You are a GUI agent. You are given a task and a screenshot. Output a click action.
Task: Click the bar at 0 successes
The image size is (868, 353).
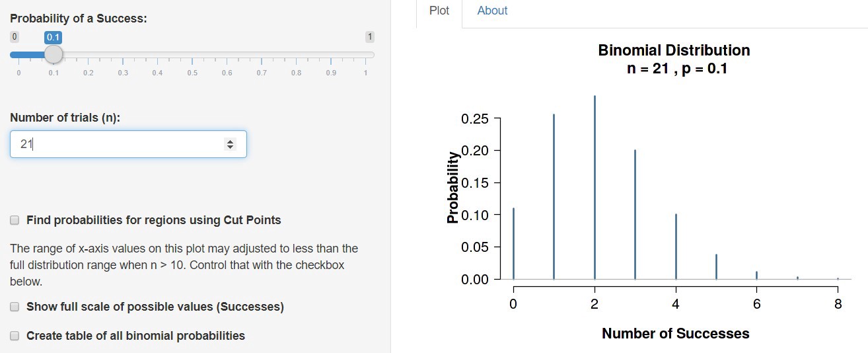coord(513,243)
